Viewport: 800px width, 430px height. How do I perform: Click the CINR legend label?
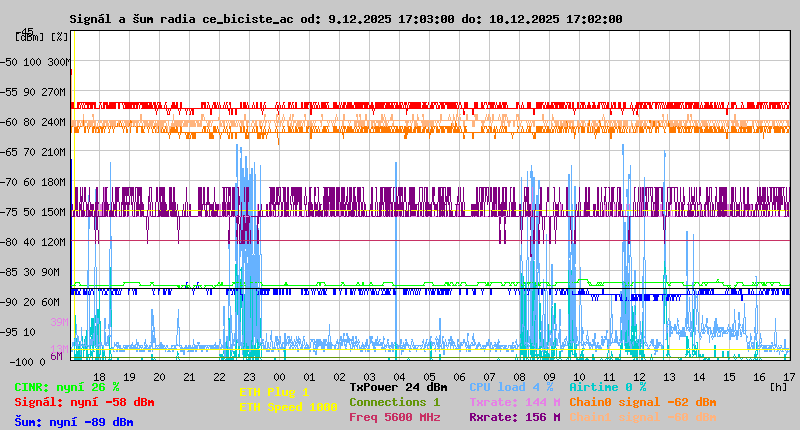[x=67, y=387]
